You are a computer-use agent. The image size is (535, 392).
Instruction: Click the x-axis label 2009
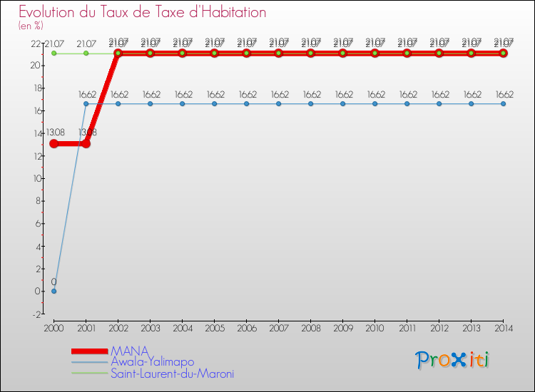pyautogui.click(x=343, y=329)
